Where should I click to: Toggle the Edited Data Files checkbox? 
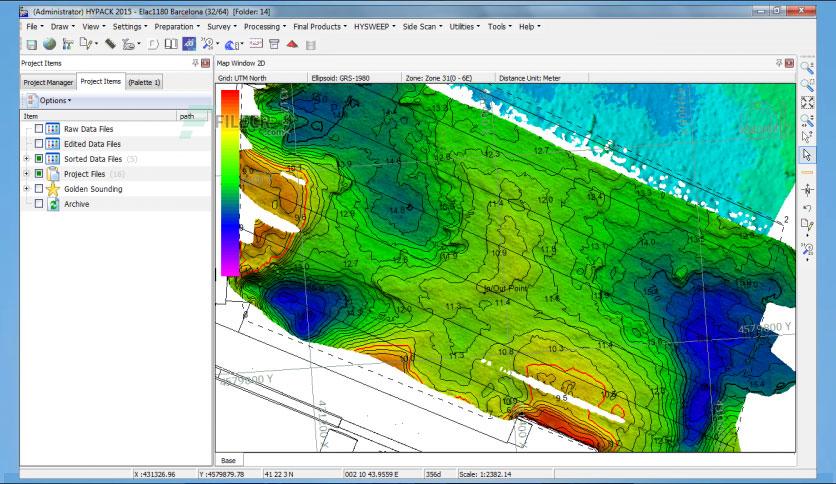click(x=39, y=143)
